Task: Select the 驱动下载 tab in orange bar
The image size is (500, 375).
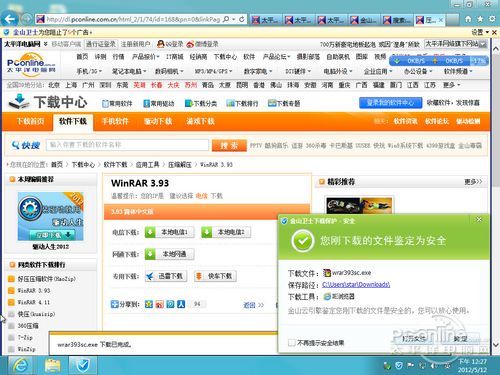Action: (x=158, y=121)
